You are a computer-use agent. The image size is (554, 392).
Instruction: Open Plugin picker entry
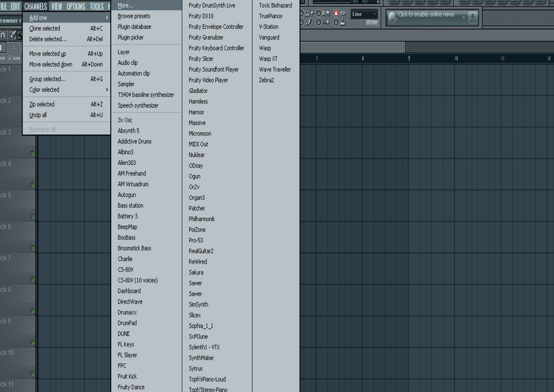click(x=147, y=37)
